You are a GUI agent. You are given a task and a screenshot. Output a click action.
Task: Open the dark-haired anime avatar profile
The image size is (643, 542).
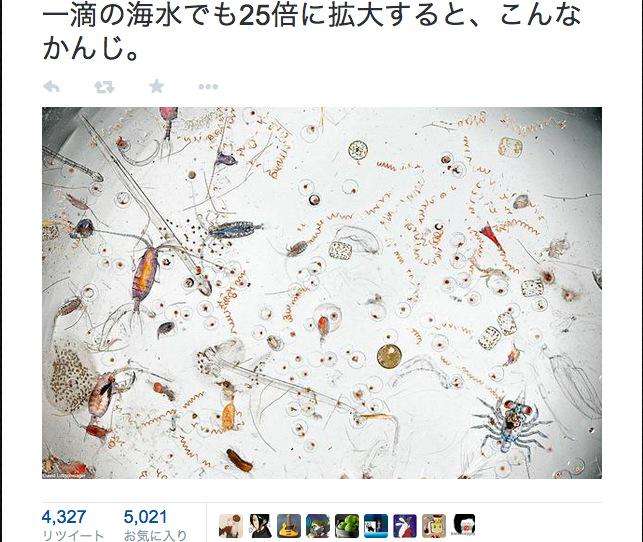[260, 526]
